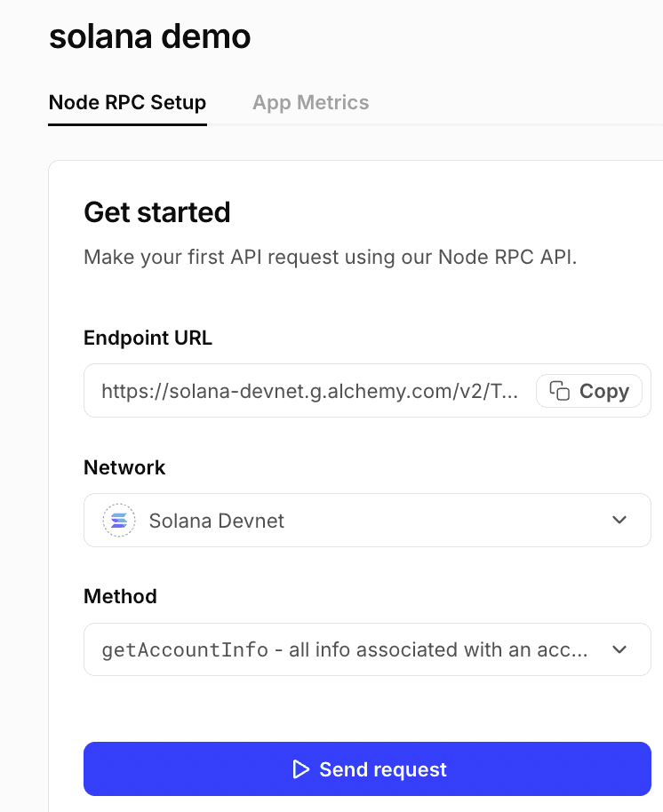Screen dimensions: 663x812
Task: Select the Node RPC Setup tab
Action: [127, 102]
